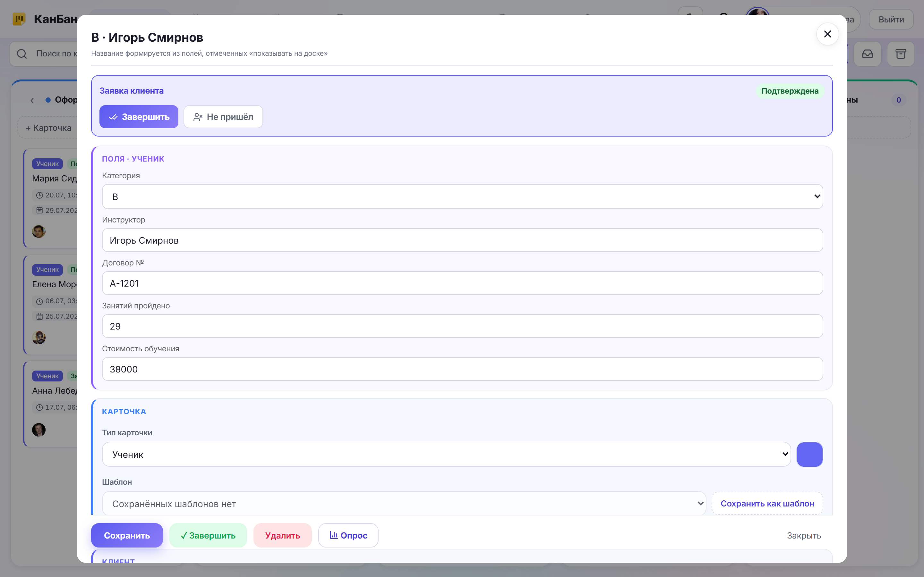Click the Опрос survey chart button
Viewport: 924px width, 577px height.
pos(348,535)
